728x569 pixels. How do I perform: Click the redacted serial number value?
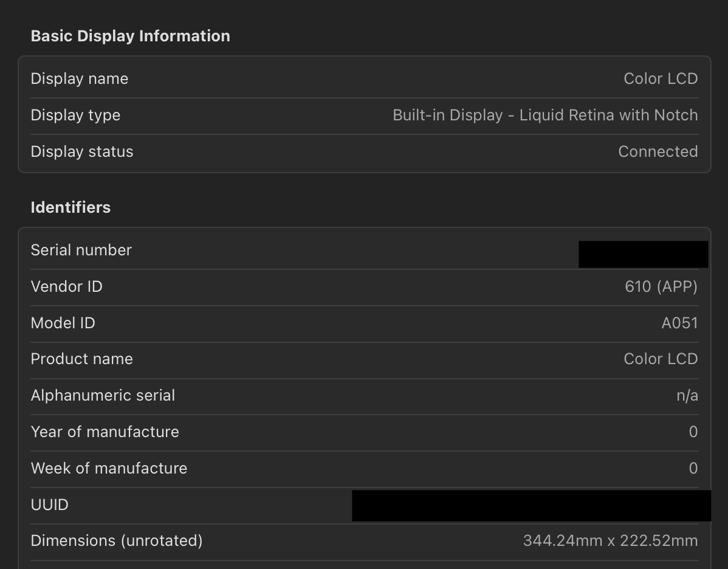(x=643, y=253)
